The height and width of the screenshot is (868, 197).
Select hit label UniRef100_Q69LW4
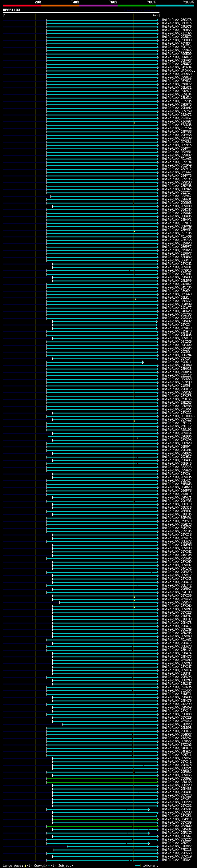tap(177, 94)
